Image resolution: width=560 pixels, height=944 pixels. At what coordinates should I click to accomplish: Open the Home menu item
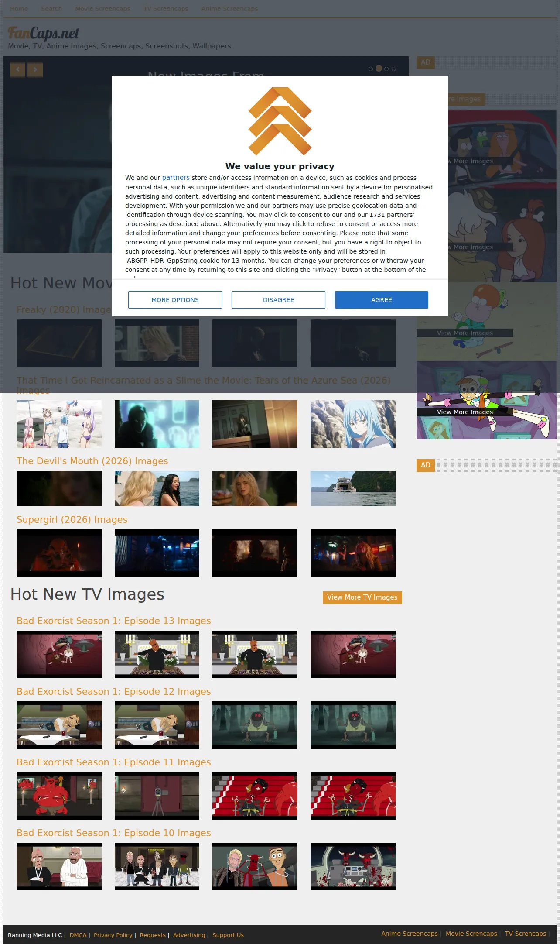19,9
